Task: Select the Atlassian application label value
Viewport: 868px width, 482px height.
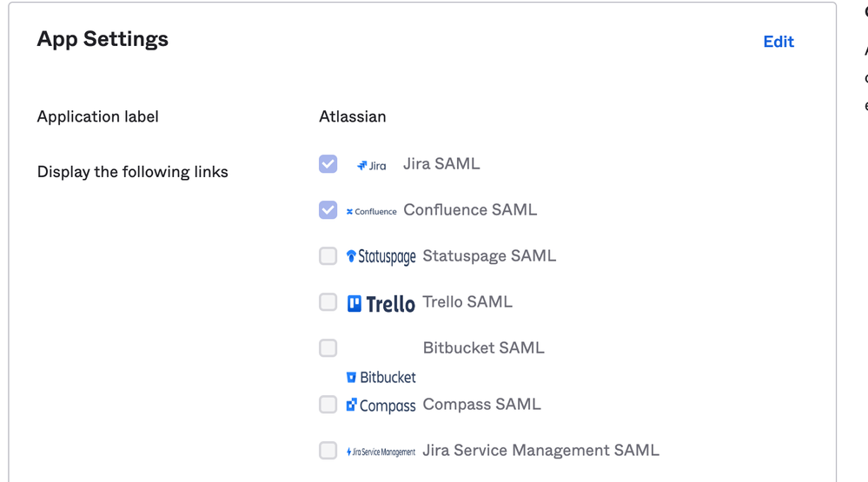Action: [x=352, y=116]
